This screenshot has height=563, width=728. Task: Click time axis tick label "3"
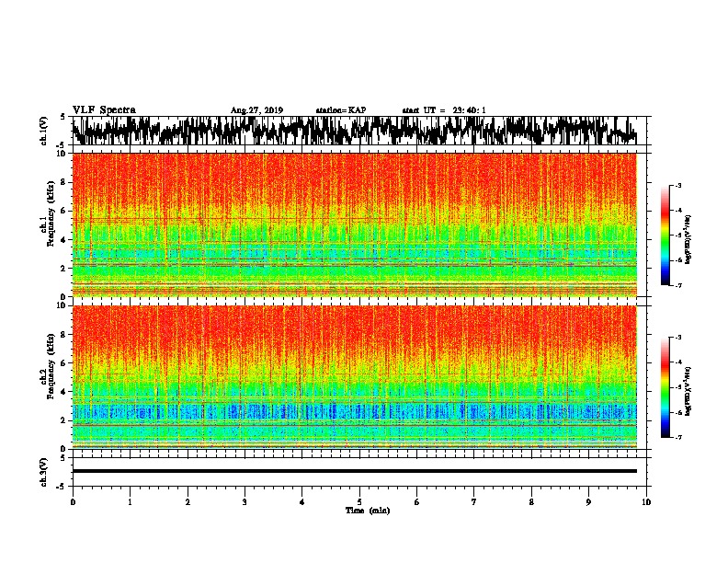tap(245, 502)
